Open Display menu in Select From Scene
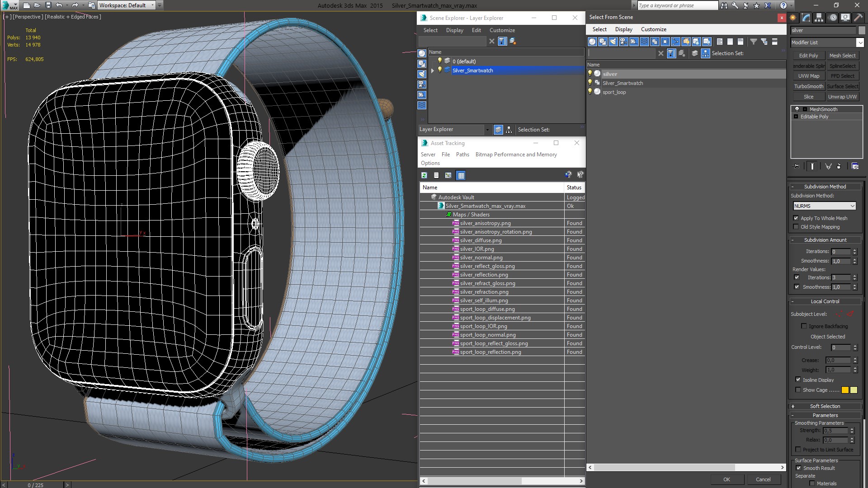The image size is (868, 488). (x=623, y=29)
